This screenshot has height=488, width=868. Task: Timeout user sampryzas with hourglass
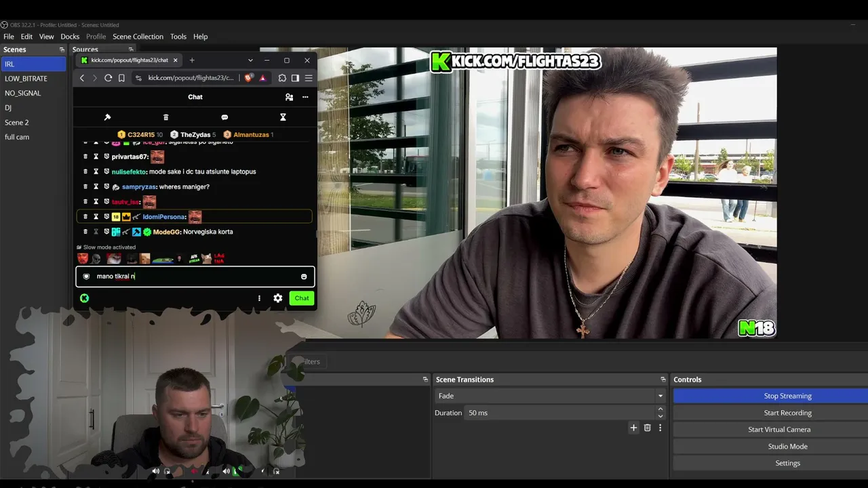coord(96,186)
